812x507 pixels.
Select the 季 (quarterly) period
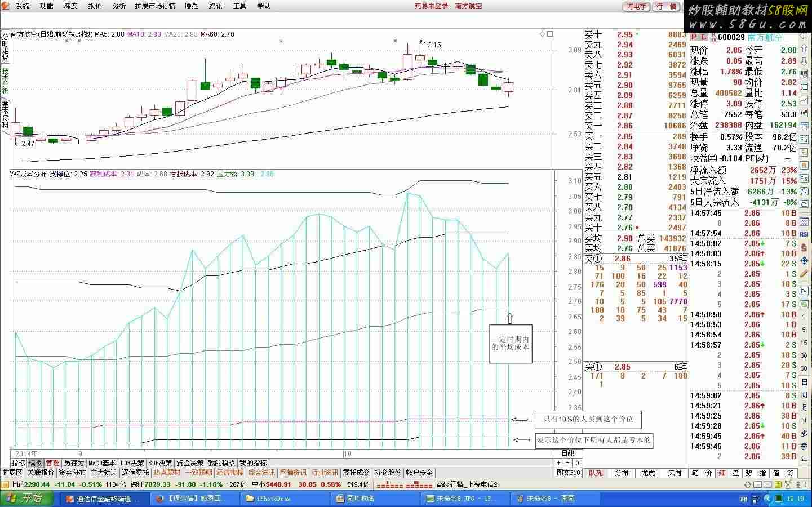[x=804, y=446]
